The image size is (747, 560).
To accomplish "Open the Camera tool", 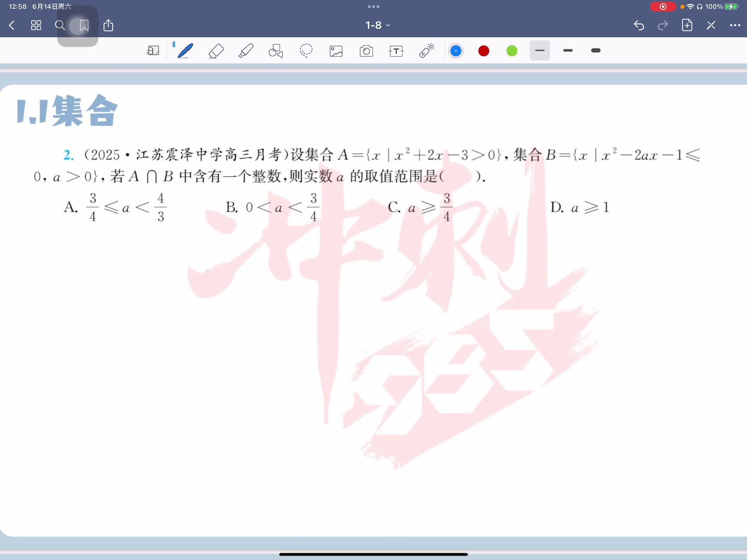I will coord(366,51).
